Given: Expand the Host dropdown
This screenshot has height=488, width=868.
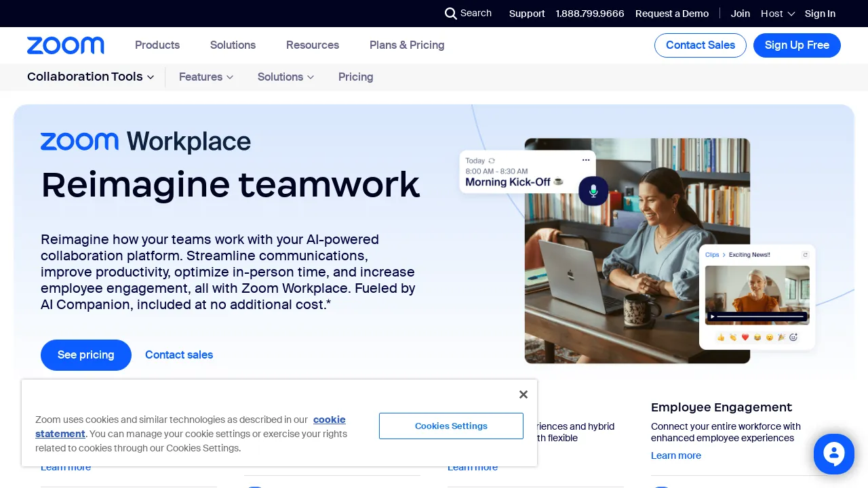Looking at the screenshot, I should pos(777,14).
